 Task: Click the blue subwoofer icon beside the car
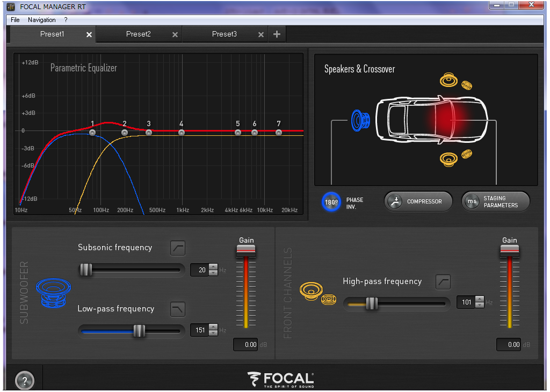point(360,120)
